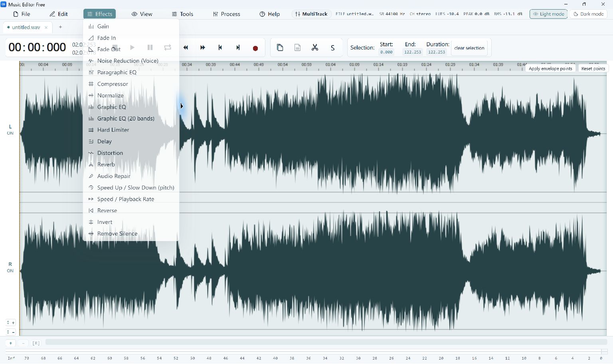613x364 pixels.
Task: Choose Fade In effect
Action: [x=131, y=38]
